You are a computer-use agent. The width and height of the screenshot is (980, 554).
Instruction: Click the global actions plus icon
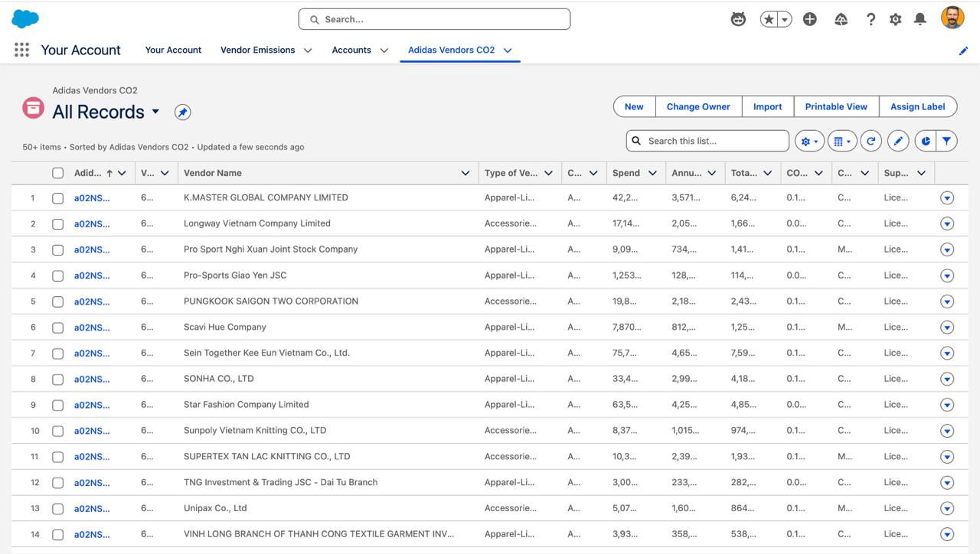point(810,19)
